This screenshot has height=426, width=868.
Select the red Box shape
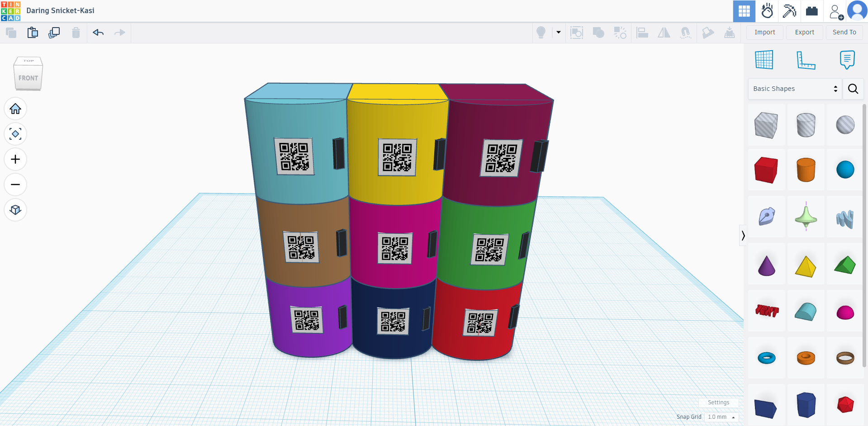coord(766,170)
